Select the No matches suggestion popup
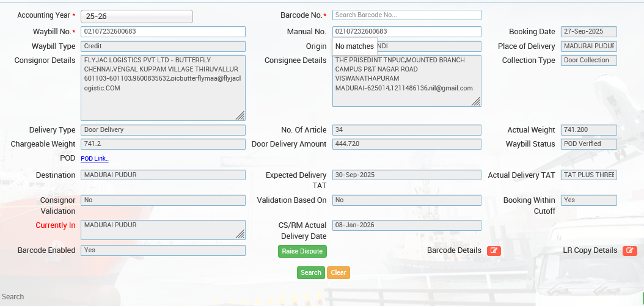 [x=354, y=46]
